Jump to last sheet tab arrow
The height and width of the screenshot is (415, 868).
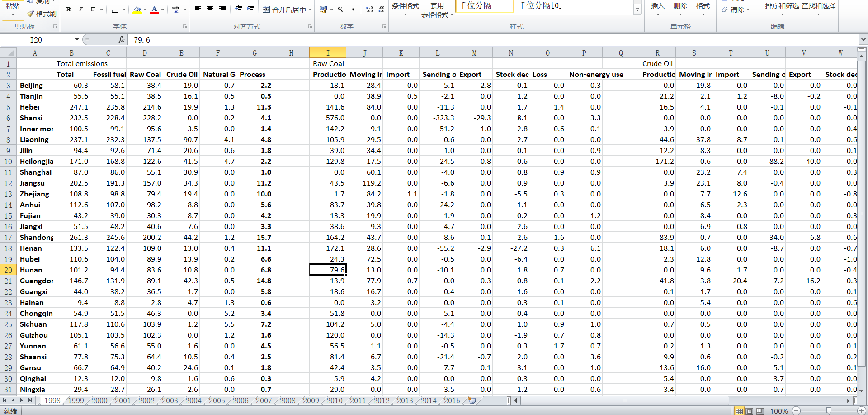(30, 401)
